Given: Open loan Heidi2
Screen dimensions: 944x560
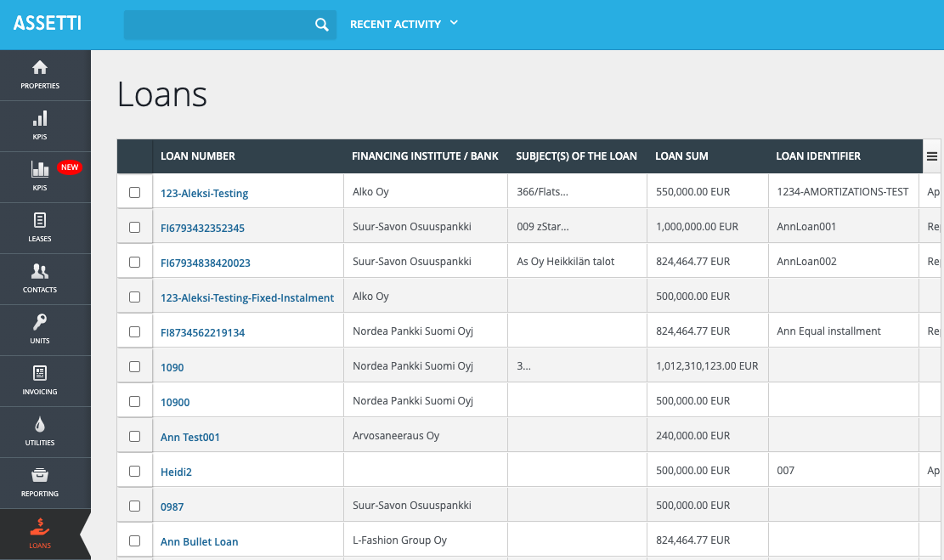Looking at the screenshot, I should (x=176, y=472).
